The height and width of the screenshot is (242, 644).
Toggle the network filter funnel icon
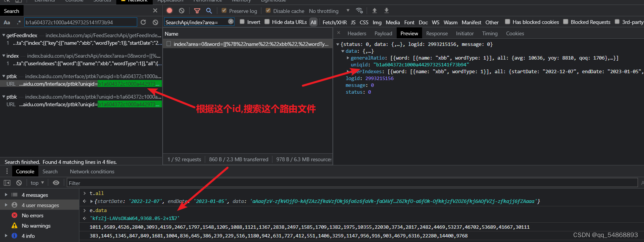[197, 11]
